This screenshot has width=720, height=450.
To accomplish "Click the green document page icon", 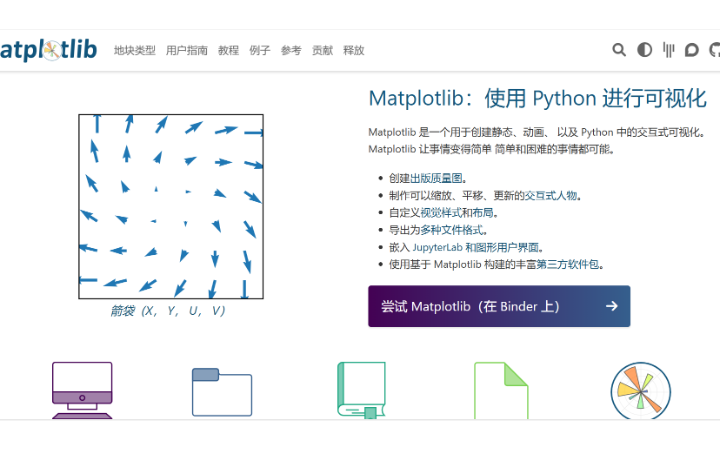I will pyautogui.click(x=501, y=390).
